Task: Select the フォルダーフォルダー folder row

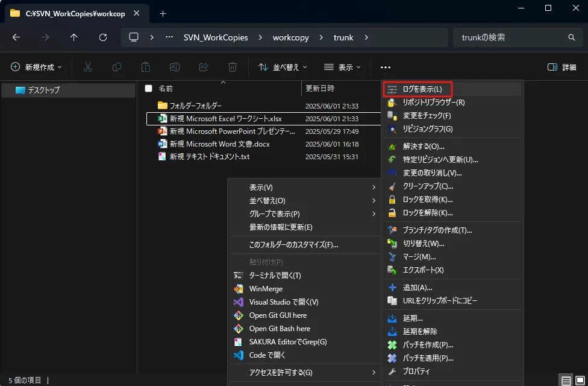Action: pyautogui.click(x=263, y=106)
